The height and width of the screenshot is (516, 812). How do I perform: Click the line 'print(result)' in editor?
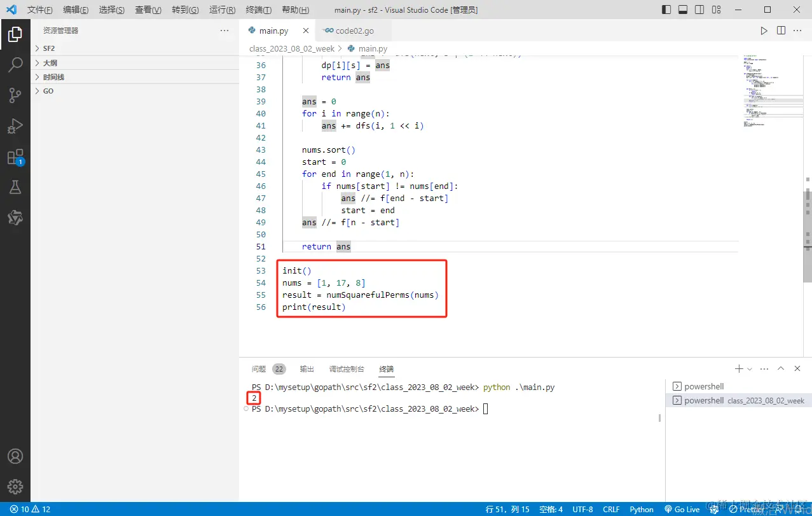tap(314, 307)
